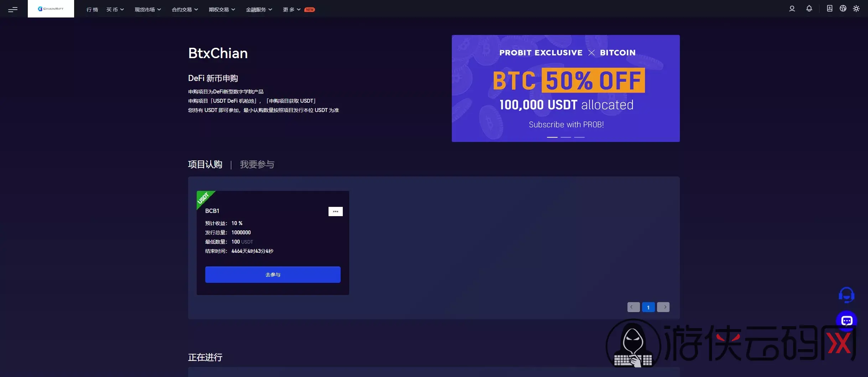Open the hamburger side menu
Screen dimensions: 868x377
(13, 9)
